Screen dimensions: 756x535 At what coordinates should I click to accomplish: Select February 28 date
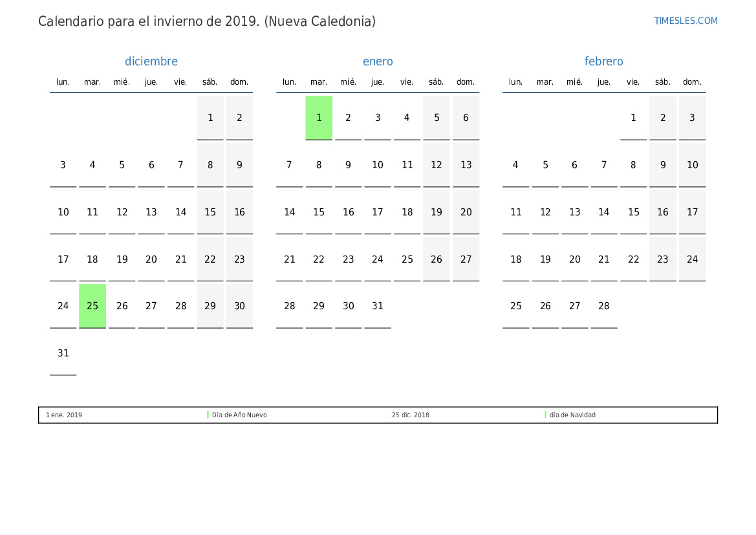603,306
